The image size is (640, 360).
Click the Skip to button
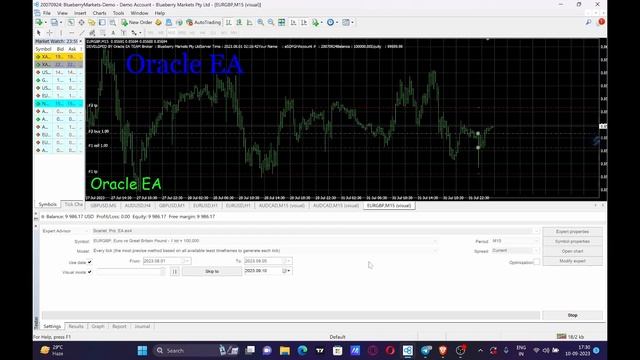pyautogui.click(x=212, y=271)
